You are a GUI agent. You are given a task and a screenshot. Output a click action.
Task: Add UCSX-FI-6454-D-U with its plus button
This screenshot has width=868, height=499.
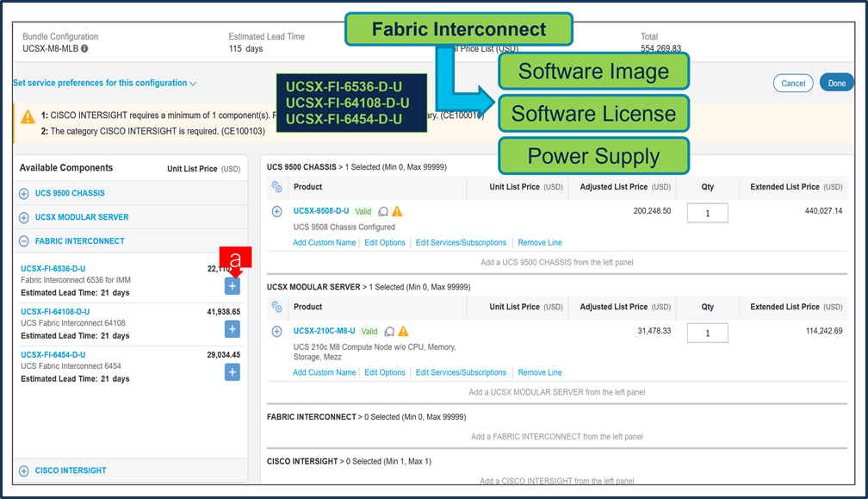tap(232, 372)
